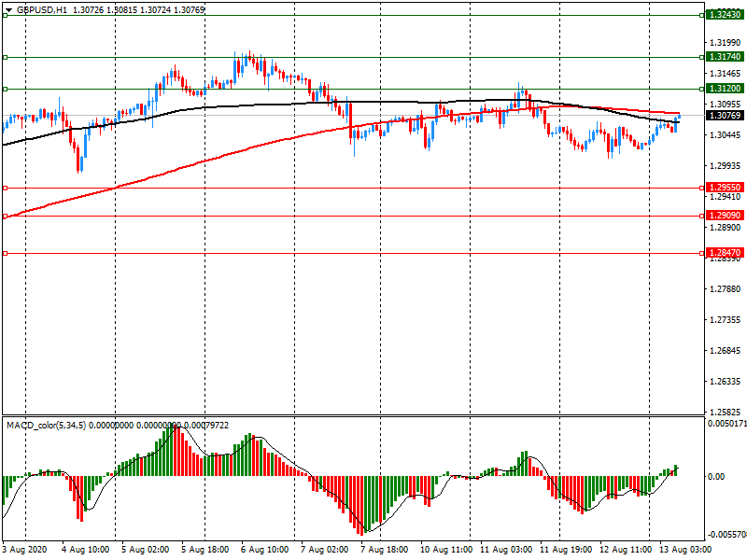Click the 7 Aug 02:00 time label
This screenshot has width=747, height=560.
point(324,550)
